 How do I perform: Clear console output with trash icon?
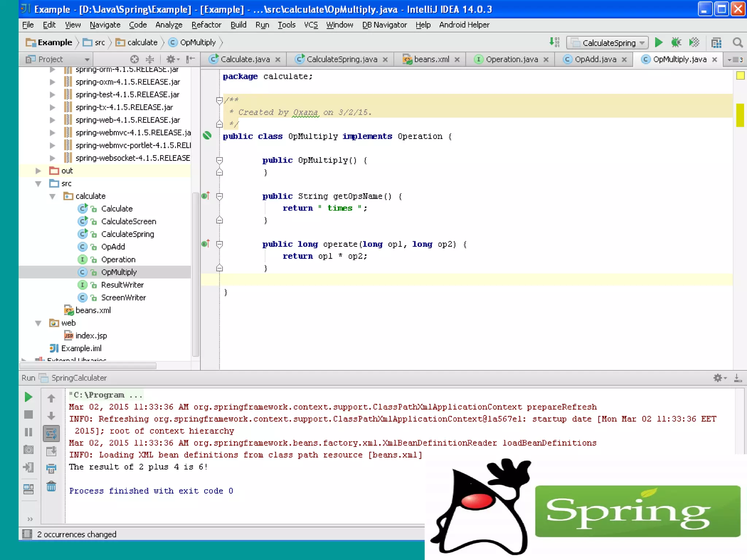pyautogui.click(x=51, y=486)
